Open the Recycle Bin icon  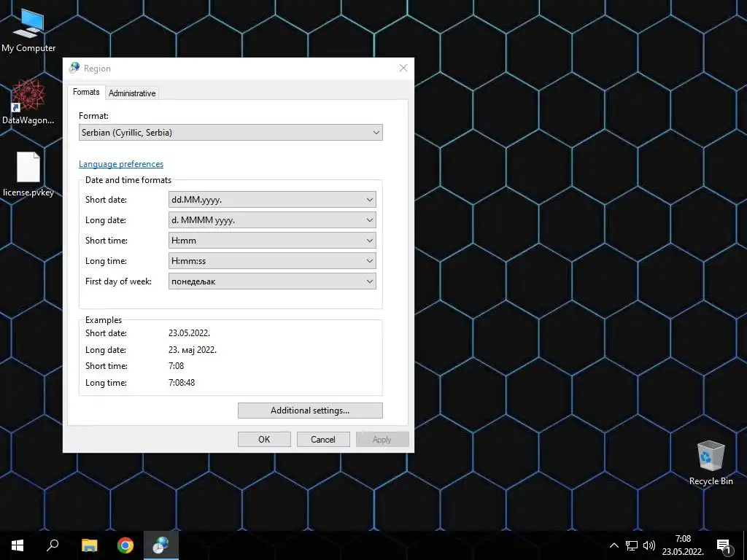[711, 463]
